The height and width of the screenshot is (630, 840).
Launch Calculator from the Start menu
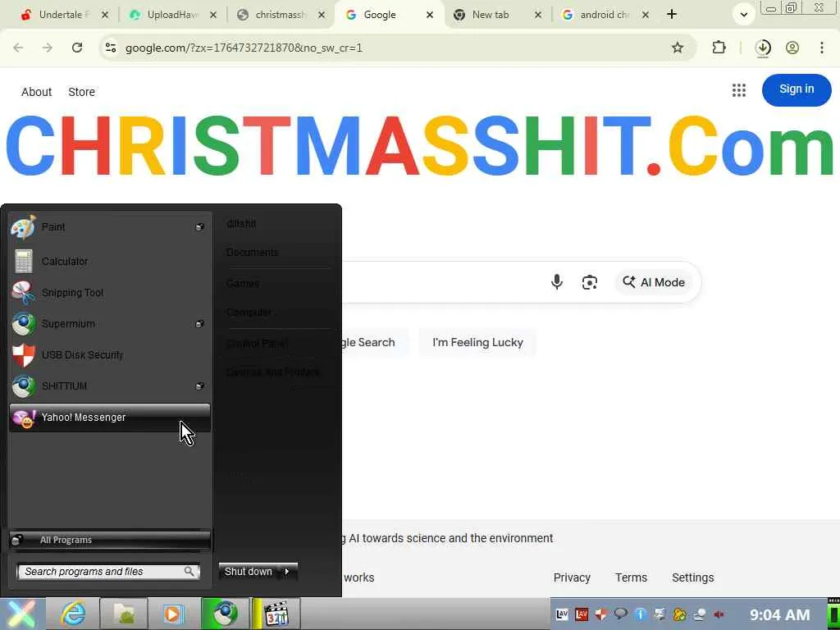tap(109, 262)
